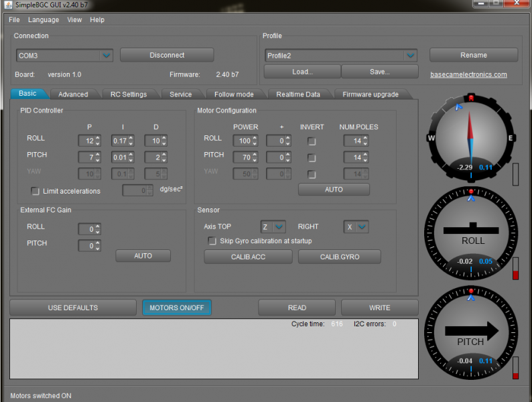
Task: Expand the COM3 port dropdown
Action: click(x=106, y=56)
